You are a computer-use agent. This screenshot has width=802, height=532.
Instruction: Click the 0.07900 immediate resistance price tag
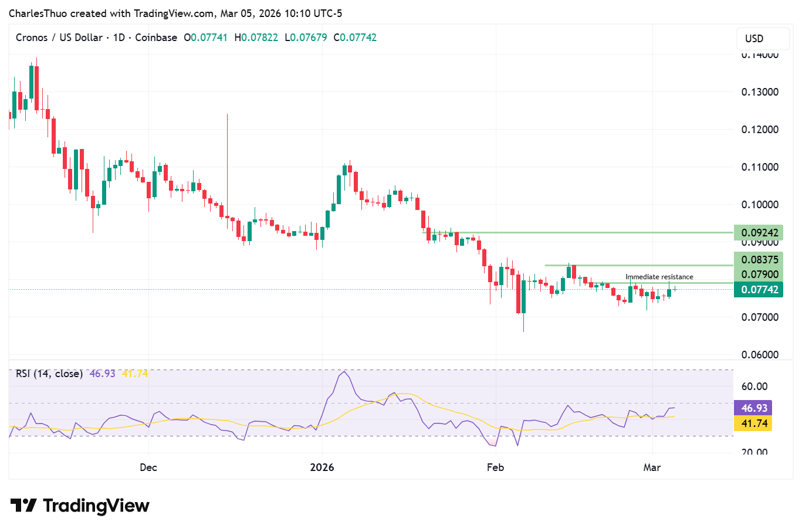(x=758, y=275)
